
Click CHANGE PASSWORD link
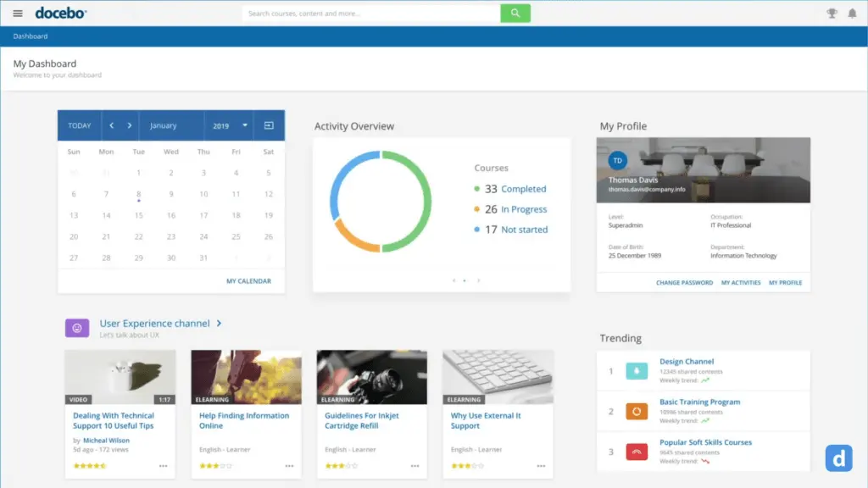click(x=684, y=283)
